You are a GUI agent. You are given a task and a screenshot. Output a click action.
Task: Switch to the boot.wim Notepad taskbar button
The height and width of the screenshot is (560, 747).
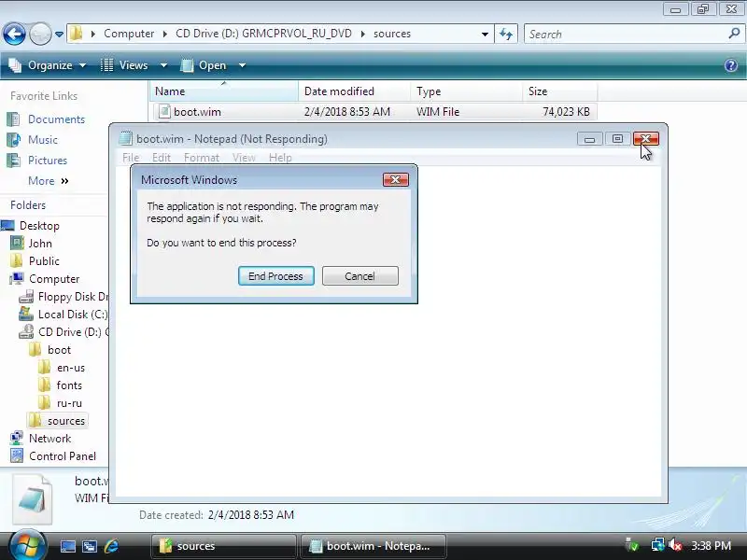point(373,546)
